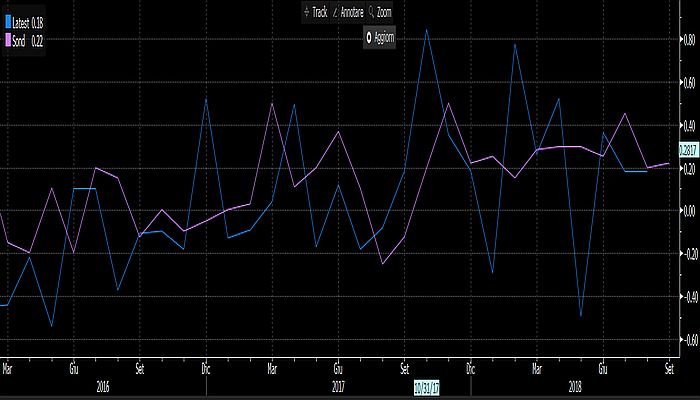Click the blue Latest series color swatch
700x400 pixels.
click(8, 23)
